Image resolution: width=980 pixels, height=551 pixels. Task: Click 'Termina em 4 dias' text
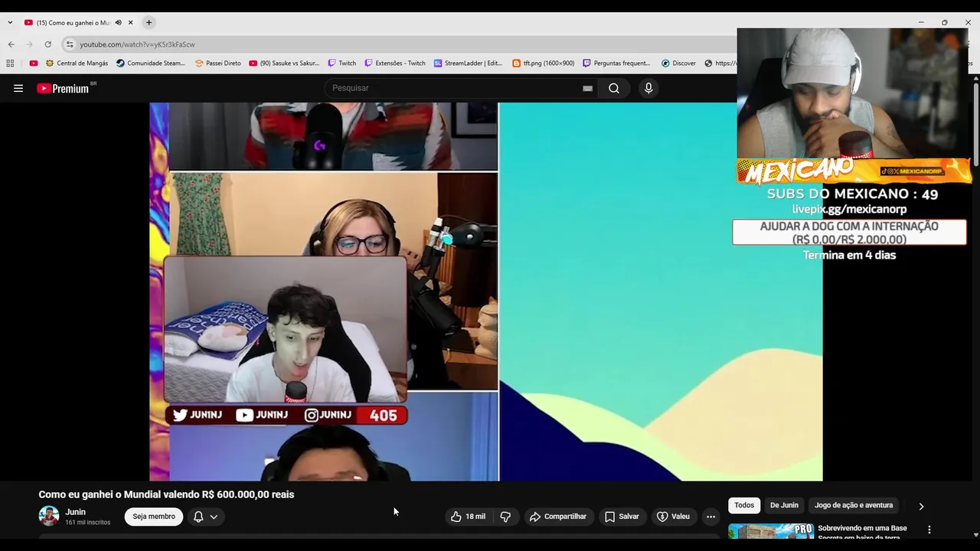[x=849, y=255]
